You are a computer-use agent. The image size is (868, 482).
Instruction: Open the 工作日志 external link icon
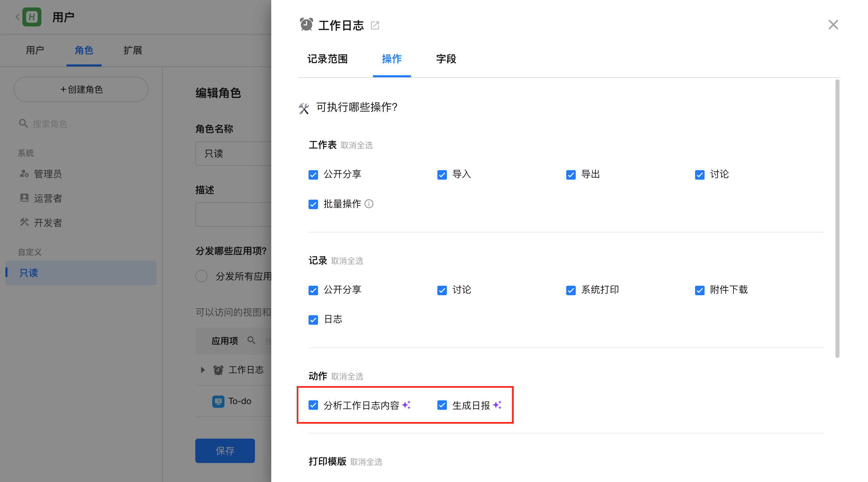[375, 25]
